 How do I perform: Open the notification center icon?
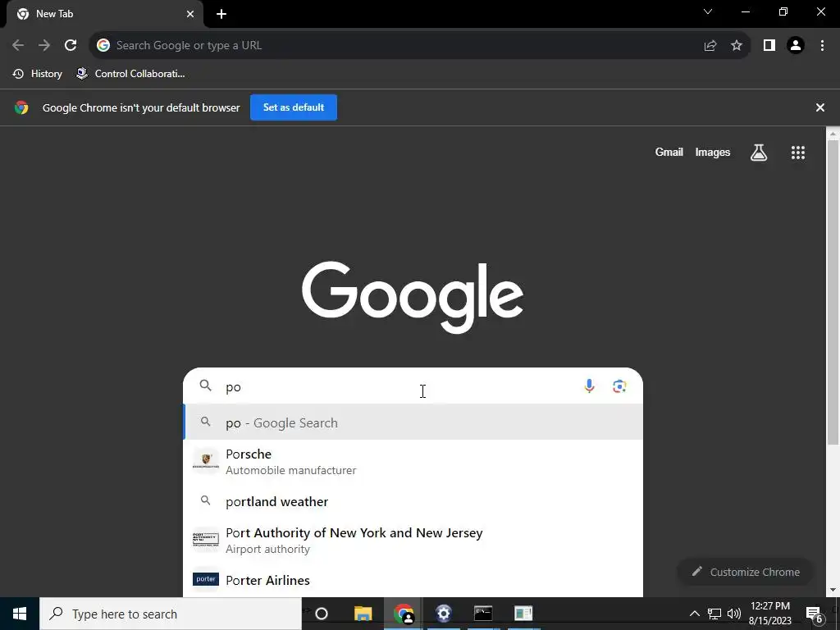click(x=814, y=614)
